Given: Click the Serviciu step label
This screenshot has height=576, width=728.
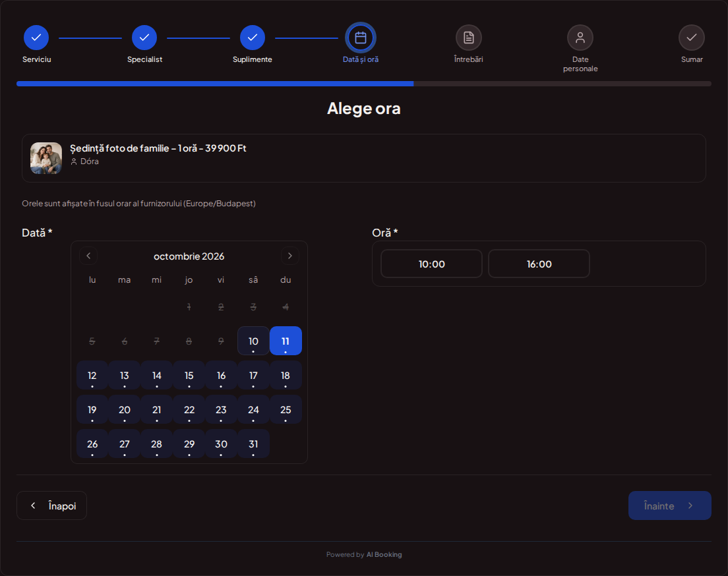Looking at the screenshot, I should coord(37,59).
